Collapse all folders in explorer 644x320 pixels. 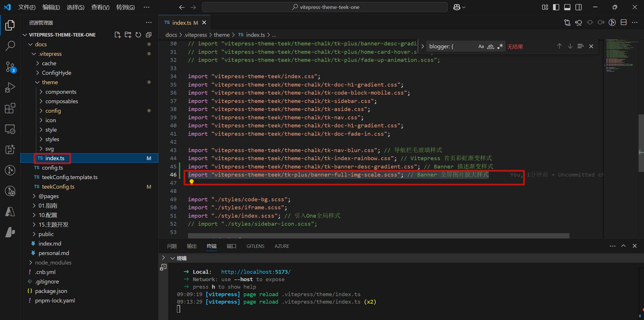149,35
